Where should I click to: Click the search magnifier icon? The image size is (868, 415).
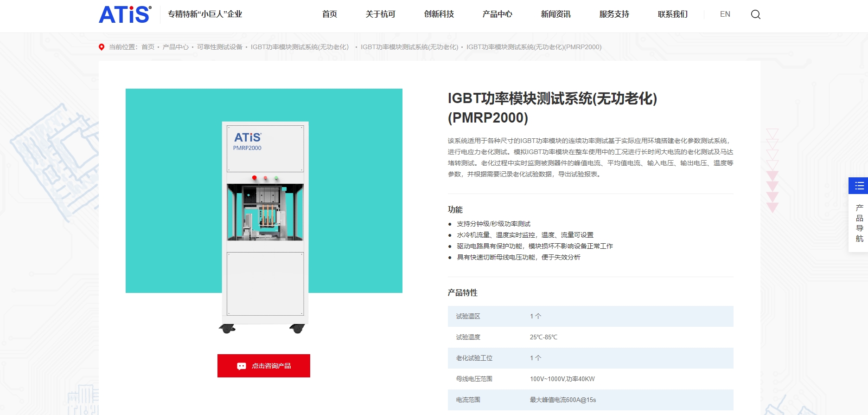[x=755, y=14]
